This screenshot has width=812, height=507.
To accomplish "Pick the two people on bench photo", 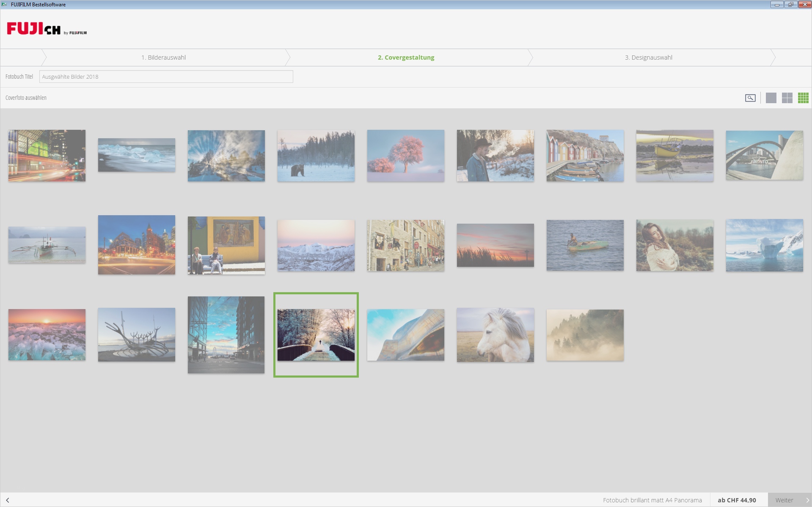I will click(x=226, y=245).
